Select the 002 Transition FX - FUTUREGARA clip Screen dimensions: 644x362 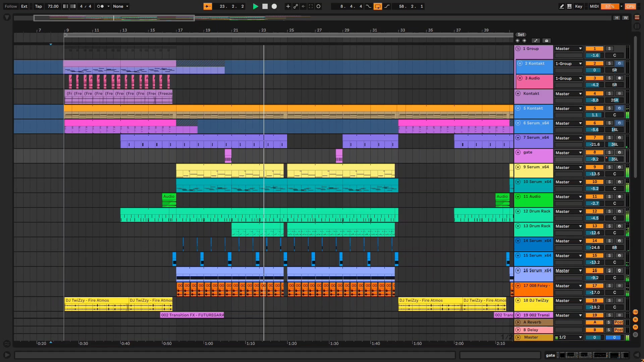(192, 315)
